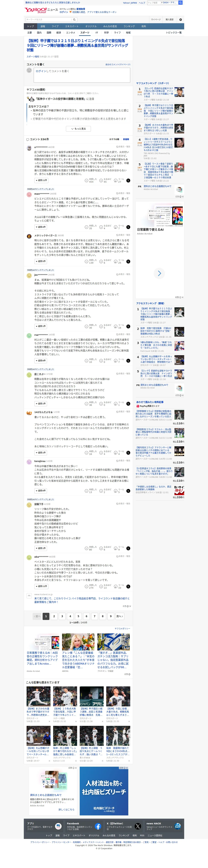Open the ヤフコメポリシー link

[122, 628]
